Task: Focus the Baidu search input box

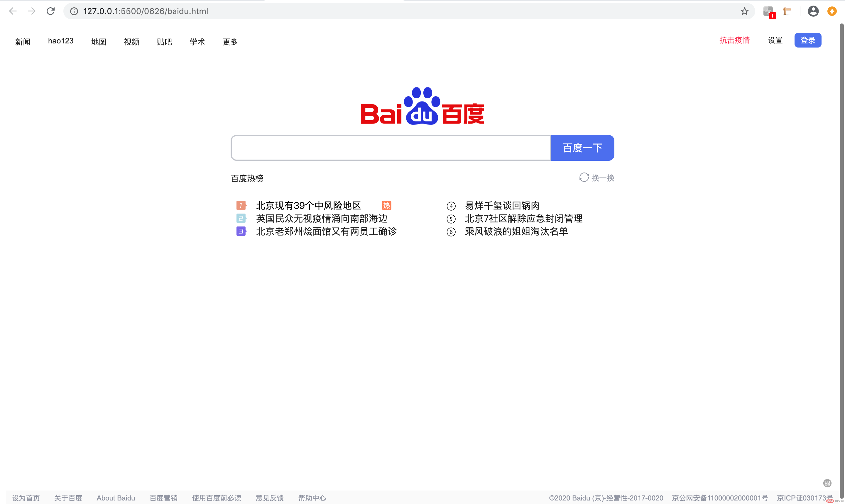Action: tap(391, 148)
